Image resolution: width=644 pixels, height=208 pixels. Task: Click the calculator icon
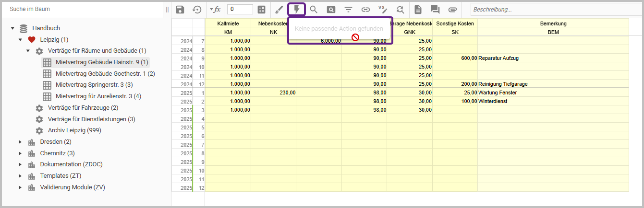click(262, 10)
